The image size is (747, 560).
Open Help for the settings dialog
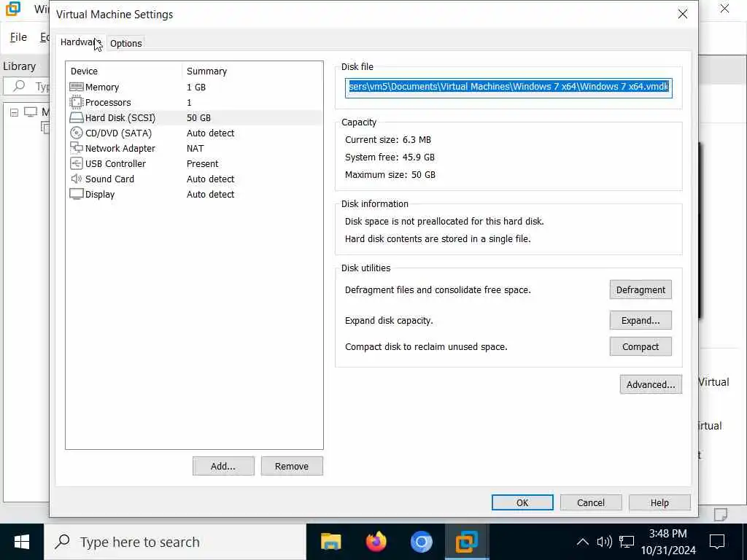point(659,502)
